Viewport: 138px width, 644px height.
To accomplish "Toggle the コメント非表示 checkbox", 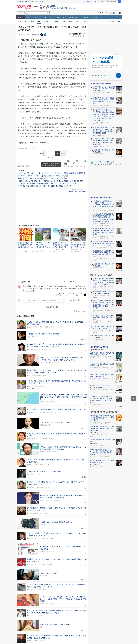I will (x=75, y=311).
